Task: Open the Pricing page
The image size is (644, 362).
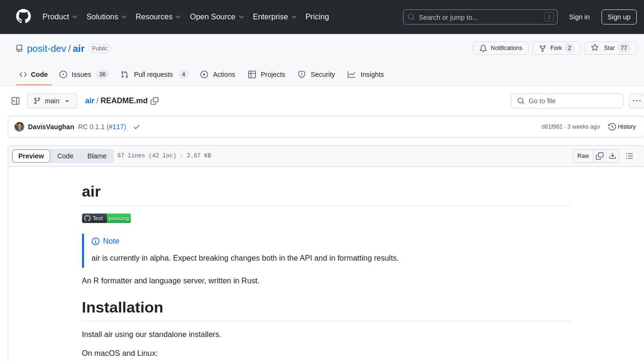Action: [317, 17]
